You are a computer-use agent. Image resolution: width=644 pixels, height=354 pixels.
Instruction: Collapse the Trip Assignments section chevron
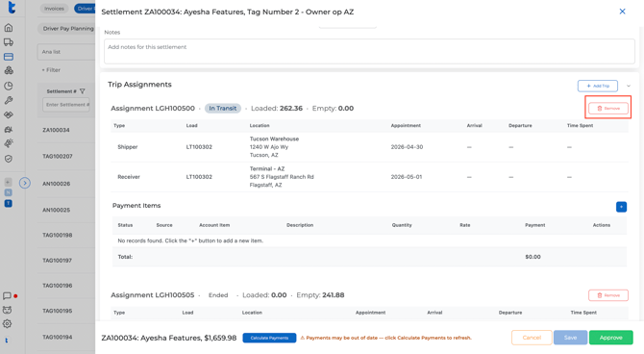[x=628, y=86]
